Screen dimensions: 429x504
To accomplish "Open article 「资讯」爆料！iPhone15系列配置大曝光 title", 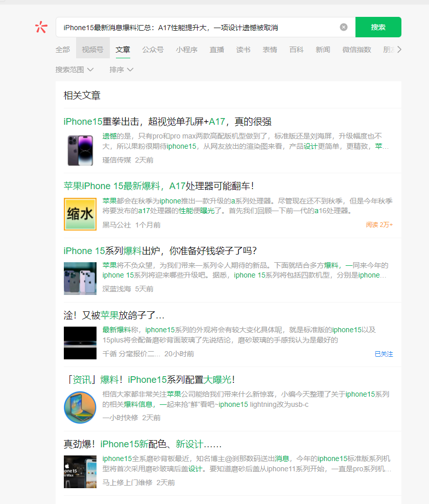I will tap(149, 380).
